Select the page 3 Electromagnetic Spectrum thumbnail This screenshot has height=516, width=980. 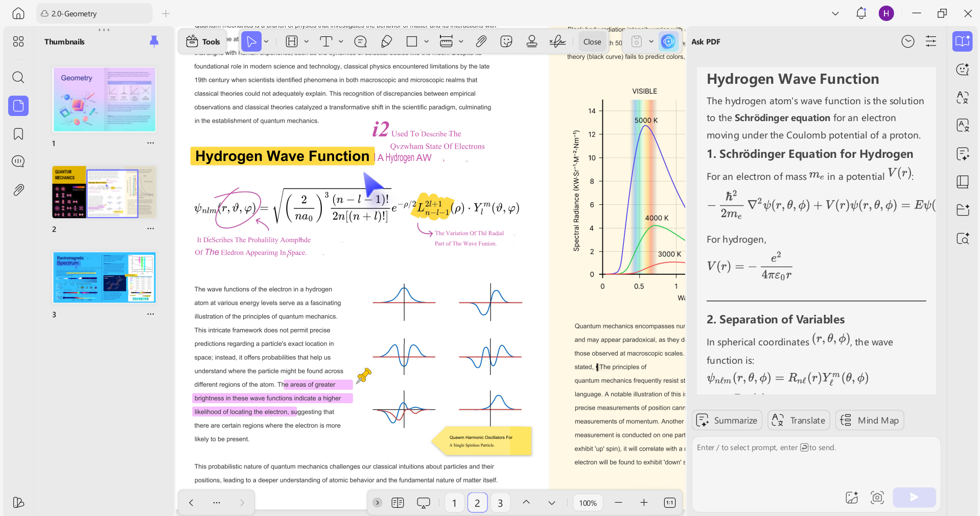[104, 277]
